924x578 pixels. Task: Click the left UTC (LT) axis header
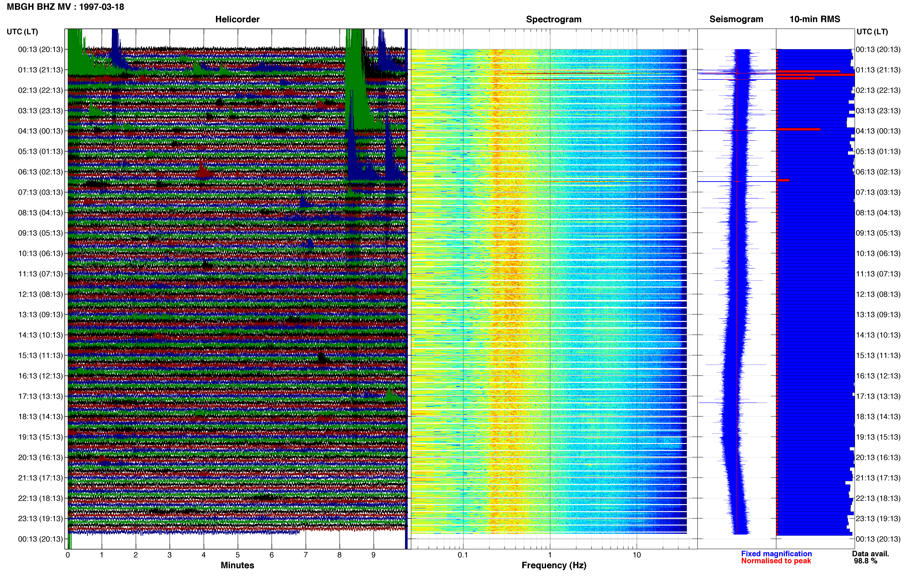pos(22,32)
